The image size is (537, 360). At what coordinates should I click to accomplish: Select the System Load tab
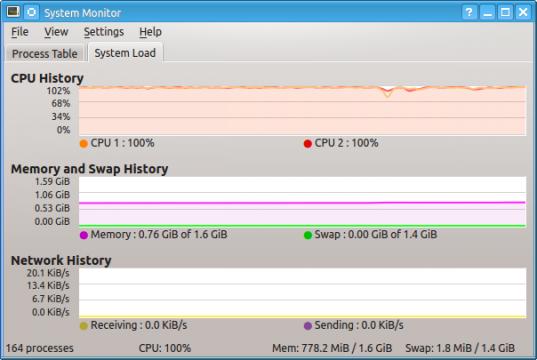[125, 53]
